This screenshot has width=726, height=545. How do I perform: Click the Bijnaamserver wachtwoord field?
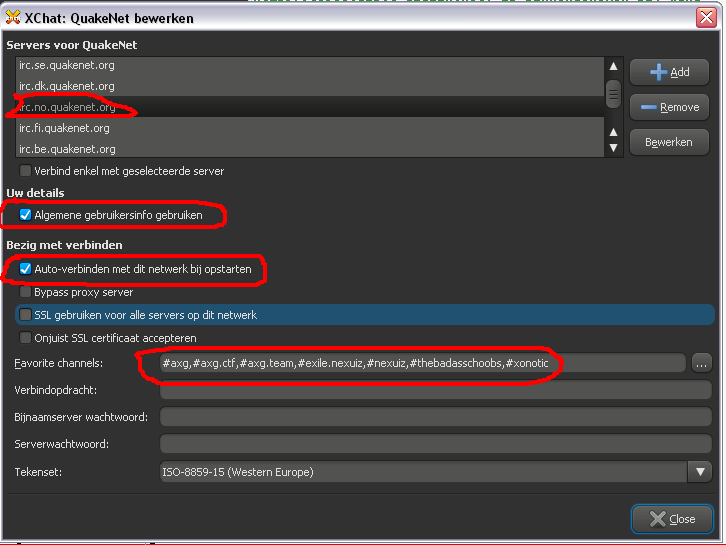coord(435,417)
